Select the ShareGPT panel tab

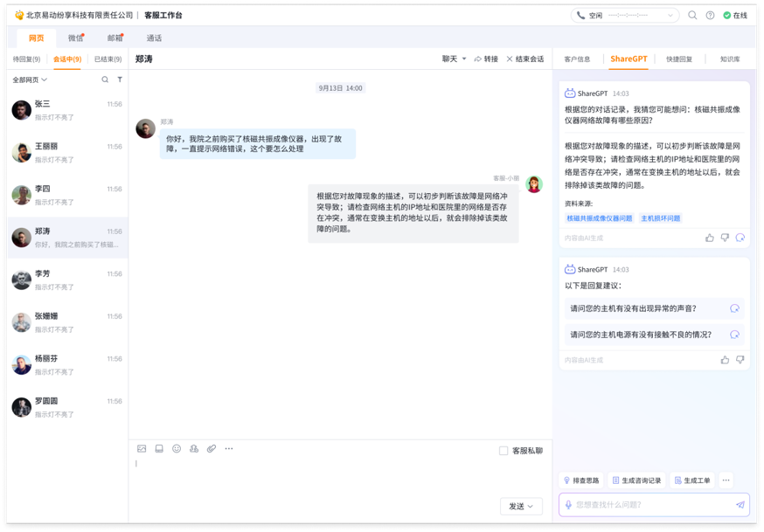tap(629, 59)
